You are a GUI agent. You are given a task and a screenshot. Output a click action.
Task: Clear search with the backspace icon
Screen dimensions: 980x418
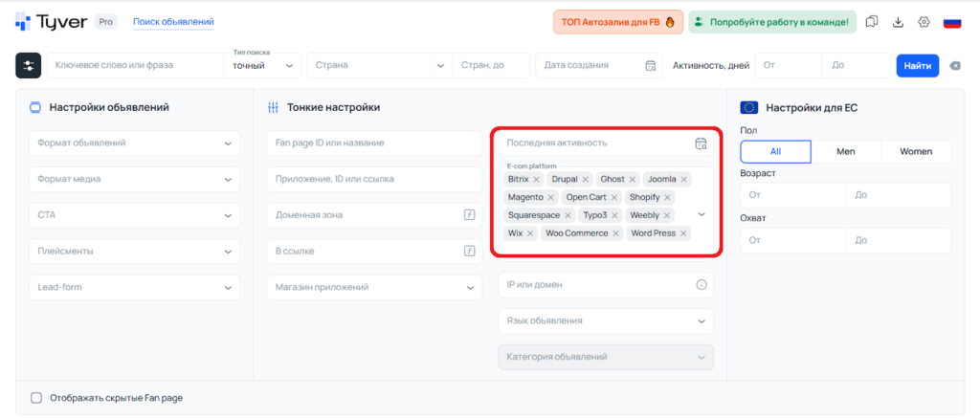pos(955,65)
